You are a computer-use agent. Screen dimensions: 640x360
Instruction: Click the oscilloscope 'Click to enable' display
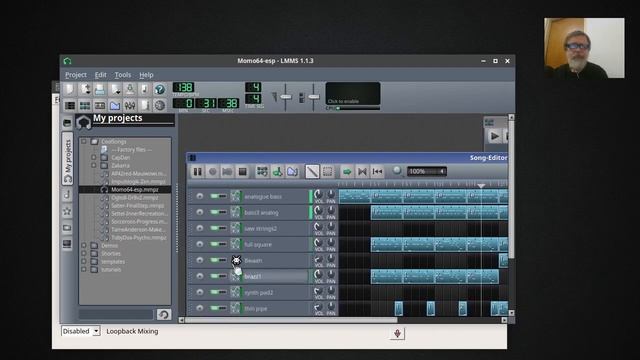(x=353, y=94)
